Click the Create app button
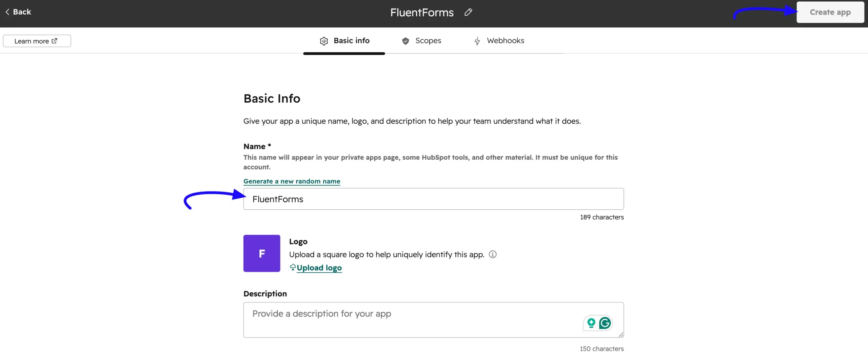 pos(830,12)
